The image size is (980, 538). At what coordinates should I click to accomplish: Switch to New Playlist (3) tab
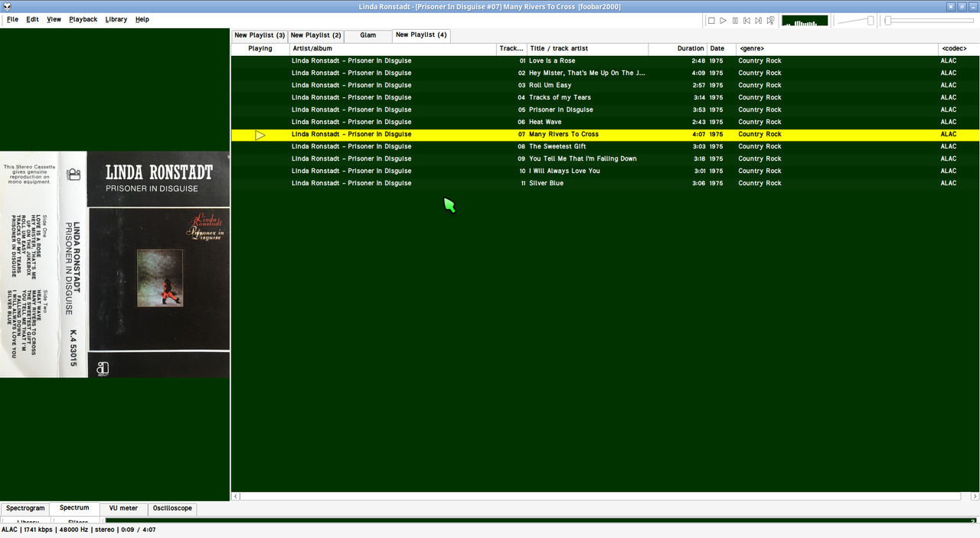click(260, 35)
